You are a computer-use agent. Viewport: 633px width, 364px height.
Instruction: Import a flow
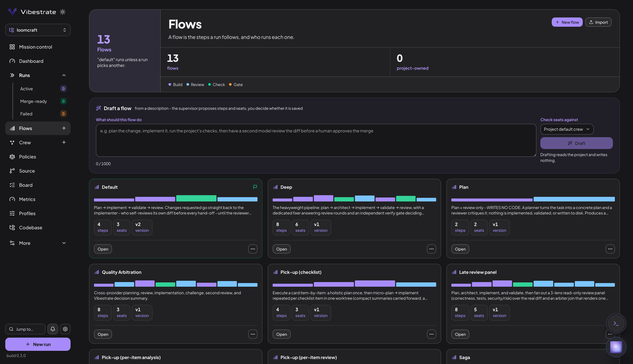pos(598,22)
